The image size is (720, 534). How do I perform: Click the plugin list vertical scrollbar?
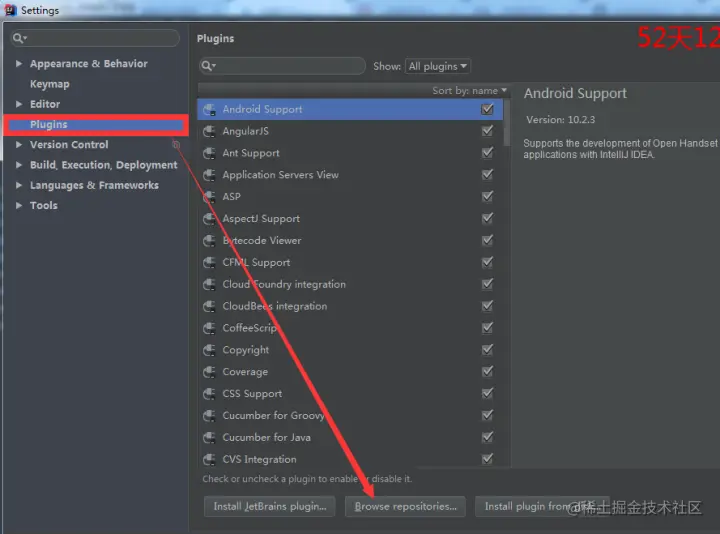(x=507, y=122)
